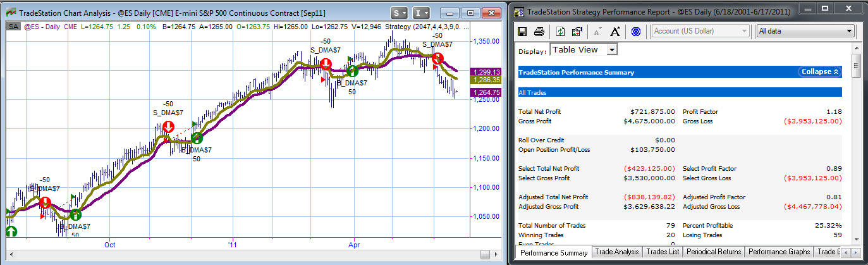Decrease report font size

click(597, 31)
